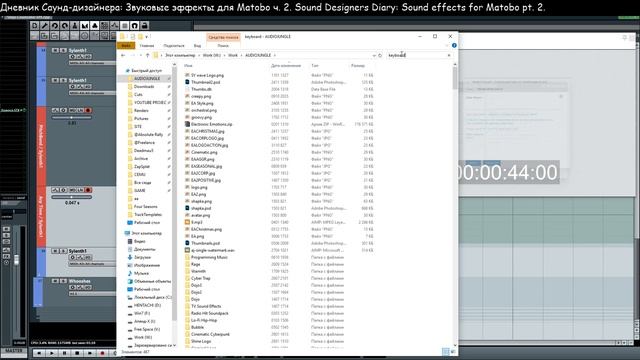Open Whooshes track gear settings icon
This screenshot has width=640, height=360.
click(72, 287)
